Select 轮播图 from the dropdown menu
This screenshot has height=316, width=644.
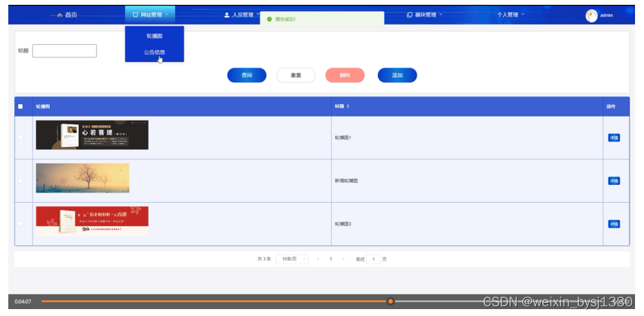(154, 36)
